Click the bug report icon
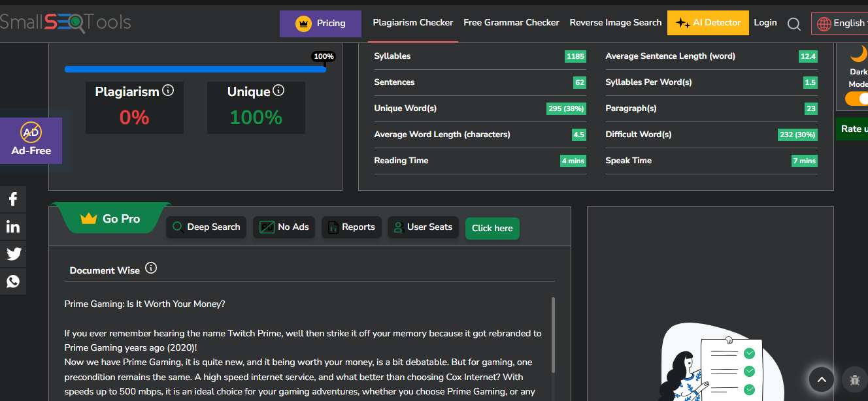The height and width of the screenshot is (401, 868). (854, 379)
